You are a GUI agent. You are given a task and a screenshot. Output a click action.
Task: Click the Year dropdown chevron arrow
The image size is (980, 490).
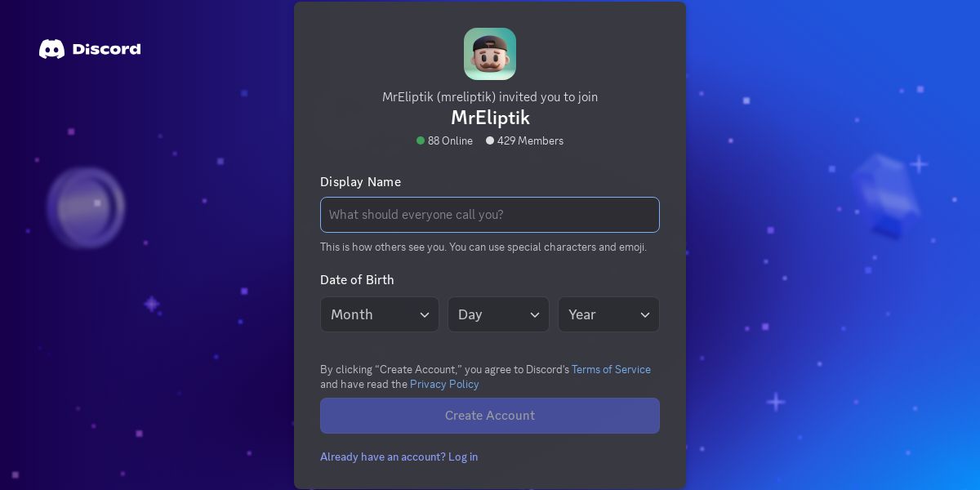pyautogui.click(x=645, y=315)
